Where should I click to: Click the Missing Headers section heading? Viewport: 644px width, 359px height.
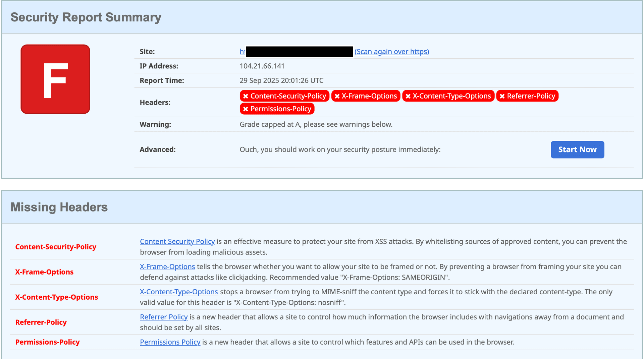(59, 207)
